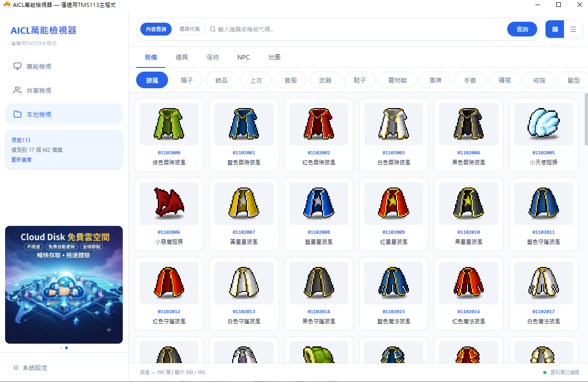Select the 上衣 category chip
588x382 pixels.
[256, 80]
